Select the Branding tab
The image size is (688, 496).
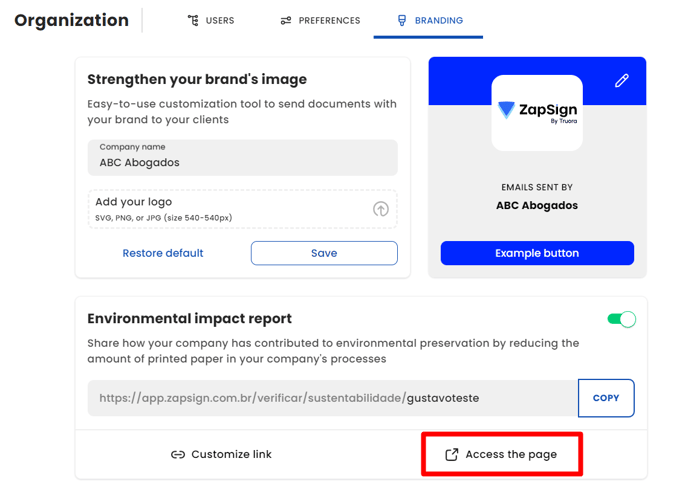[428, 21]
